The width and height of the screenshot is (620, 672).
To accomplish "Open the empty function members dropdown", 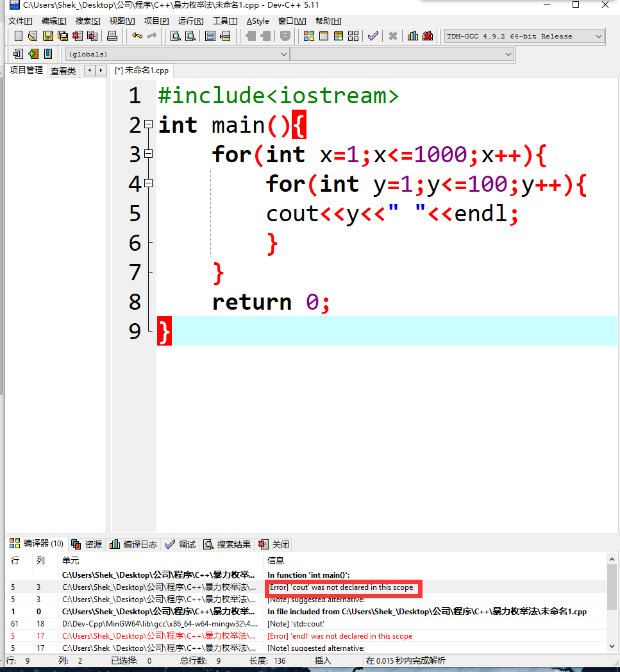I will (402, 55).
